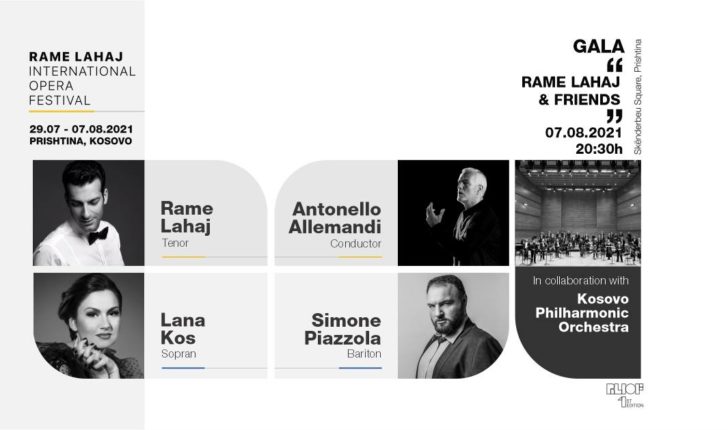The image size is (728, 430).
Task: Click the Rame Lahaj International Opera Festival title
Action: (x=82, y=78)
